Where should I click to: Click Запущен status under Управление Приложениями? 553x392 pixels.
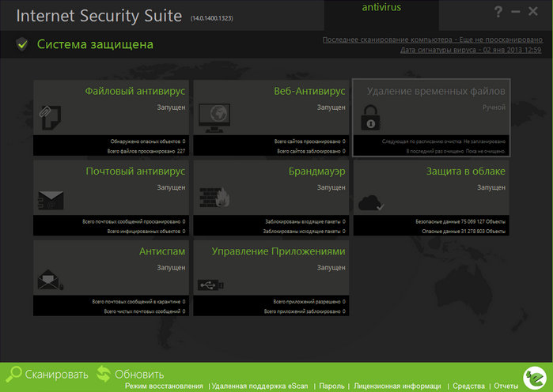(331, 268)
